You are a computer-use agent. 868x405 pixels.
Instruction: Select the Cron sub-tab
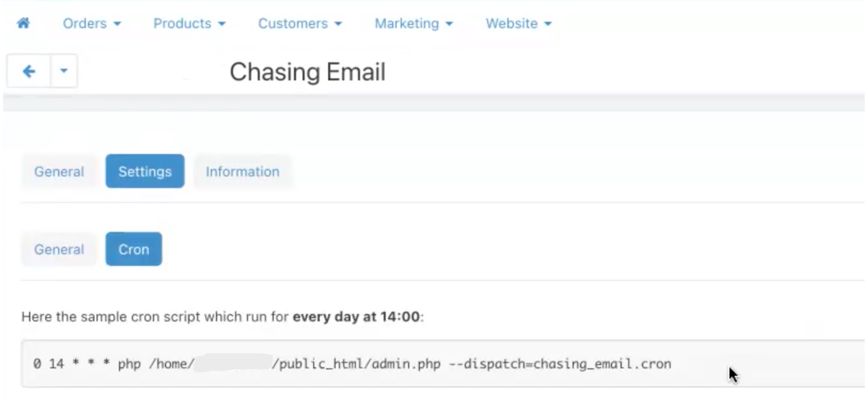pos(134,249)
